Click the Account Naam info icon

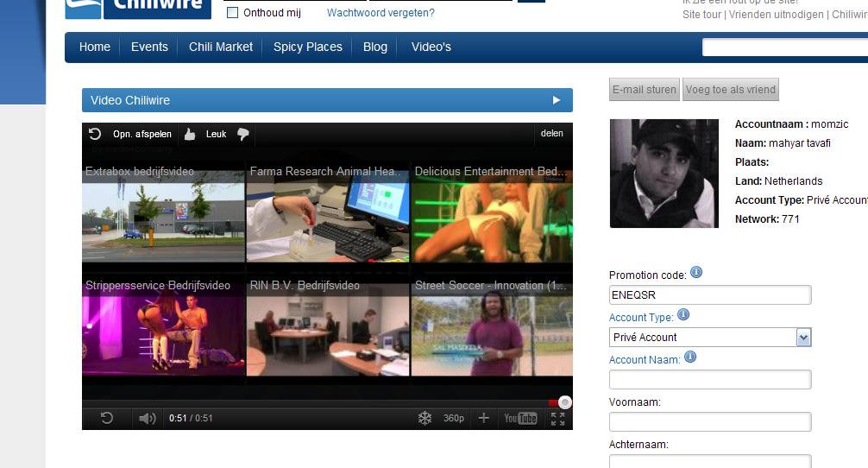690,357
